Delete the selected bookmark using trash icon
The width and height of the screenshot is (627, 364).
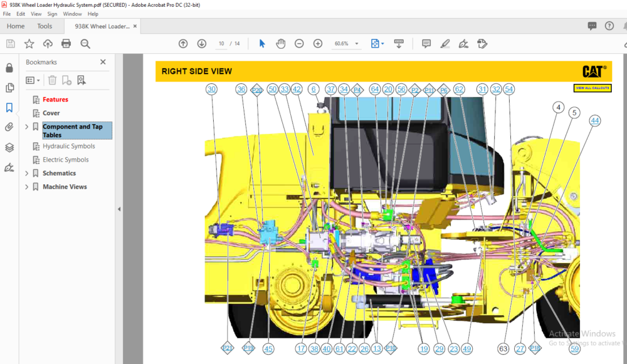tap(52, 80)
